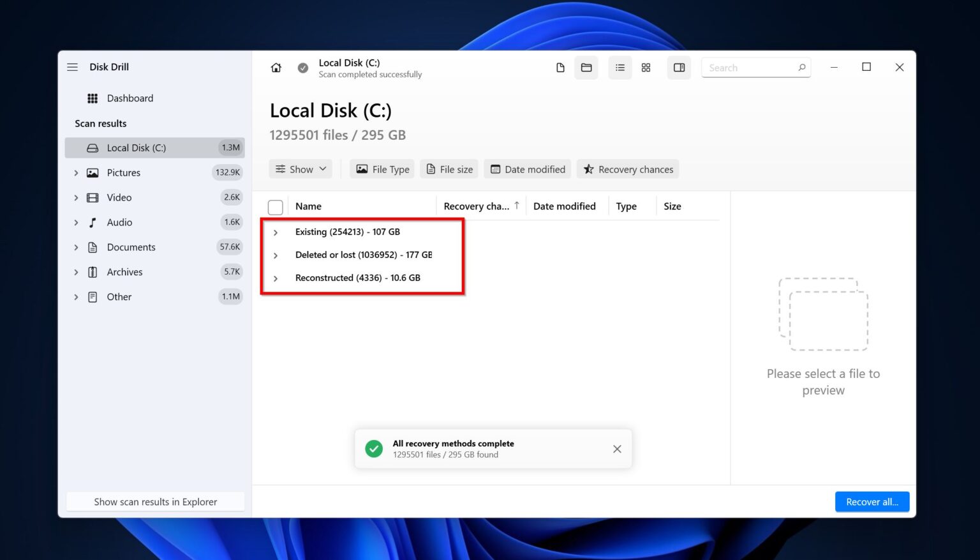
Task: Open the File Type filter
Action: coord(382,169)
